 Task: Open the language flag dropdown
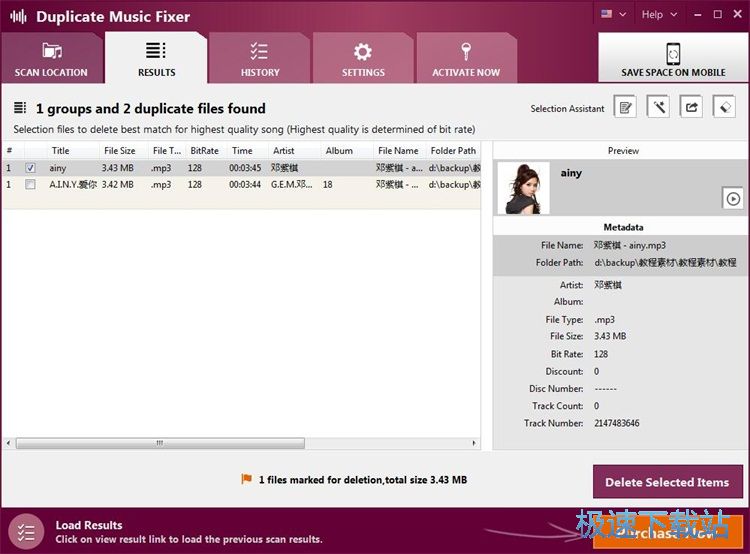click(613, 15)
